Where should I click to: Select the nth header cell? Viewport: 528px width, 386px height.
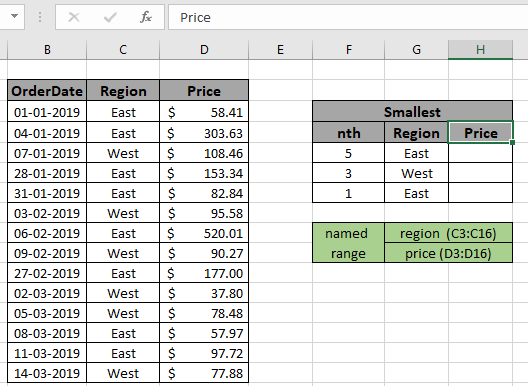click(x=349, y=133)
